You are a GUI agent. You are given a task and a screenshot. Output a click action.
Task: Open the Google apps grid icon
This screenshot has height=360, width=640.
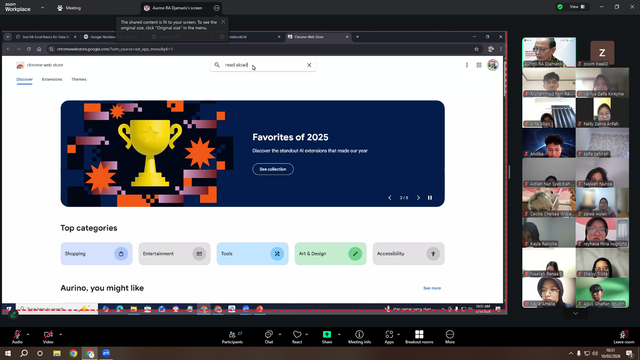point(479,65)
